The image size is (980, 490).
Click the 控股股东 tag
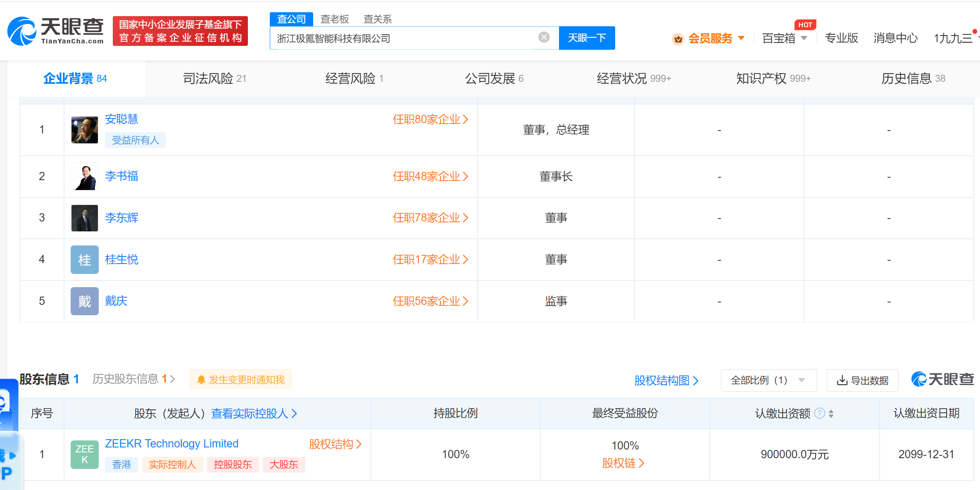(233, 465)
